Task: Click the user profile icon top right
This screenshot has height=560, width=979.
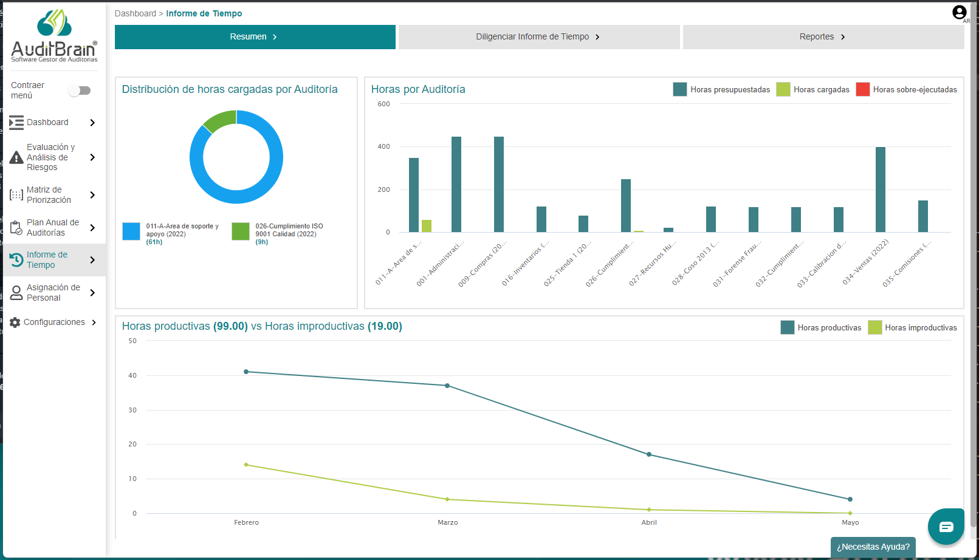Action: pos(958,12)
